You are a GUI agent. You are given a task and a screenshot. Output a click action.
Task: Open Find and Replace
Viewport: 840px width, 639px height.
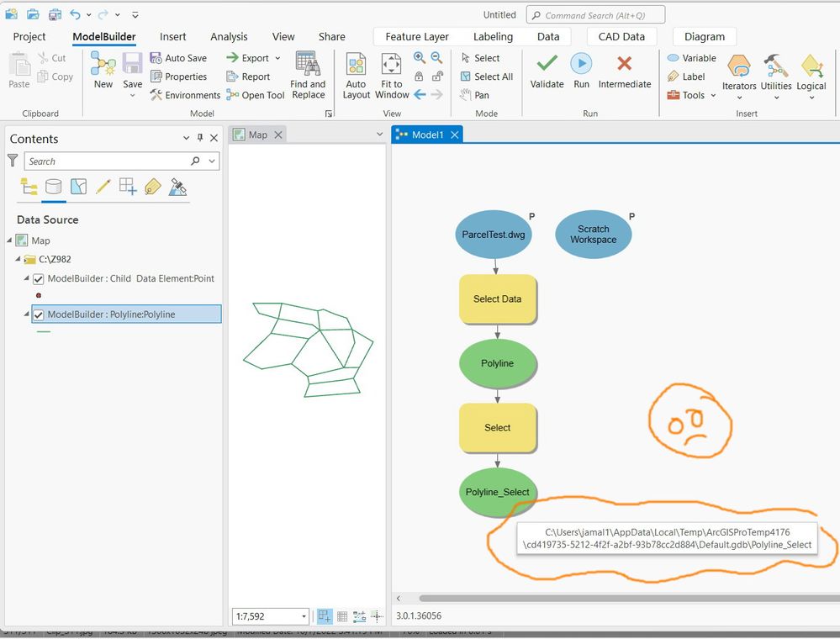(x=308, y=76)
